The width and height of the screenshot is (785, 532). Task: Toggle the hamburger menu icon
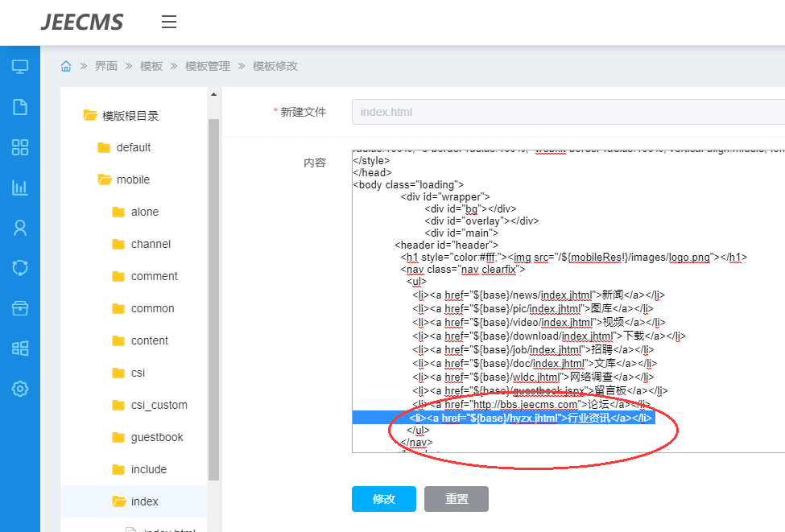(169, 22)
